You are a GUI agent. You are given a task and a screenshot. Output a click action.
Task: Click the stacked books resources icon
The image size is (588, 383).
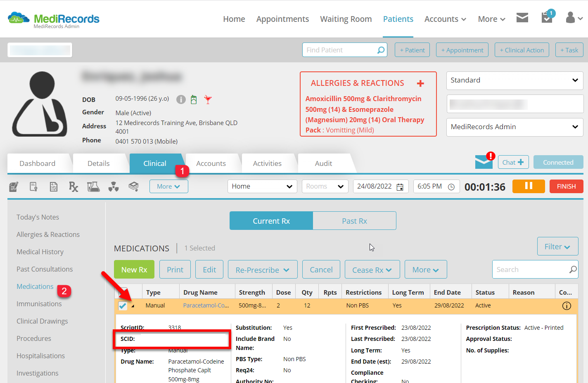(133, 187)
